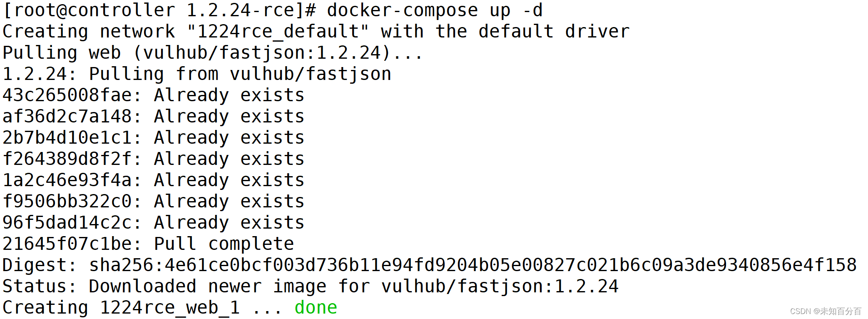Click layer ID f264389d8f2f
This screenshot has width=868, height=319.
click(x=67, y=159)
